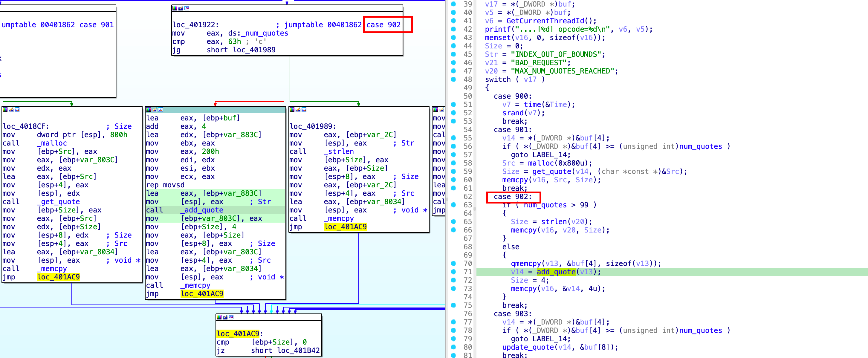This screenshot has width=868, height=358.
Task: Toggle breakpoint dot on pseudocode line 51
Action: [x=453, y=104]
